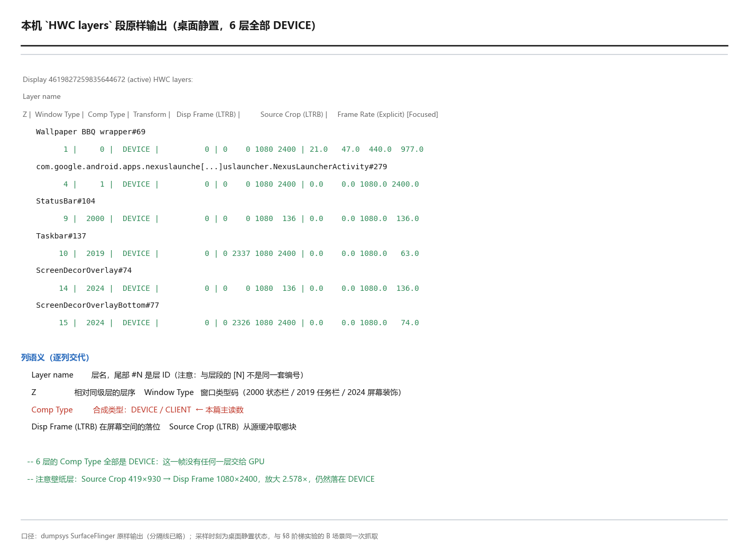Click the footer note starting 口径：dumpsys SurfaceFlinger

(199, 536)
